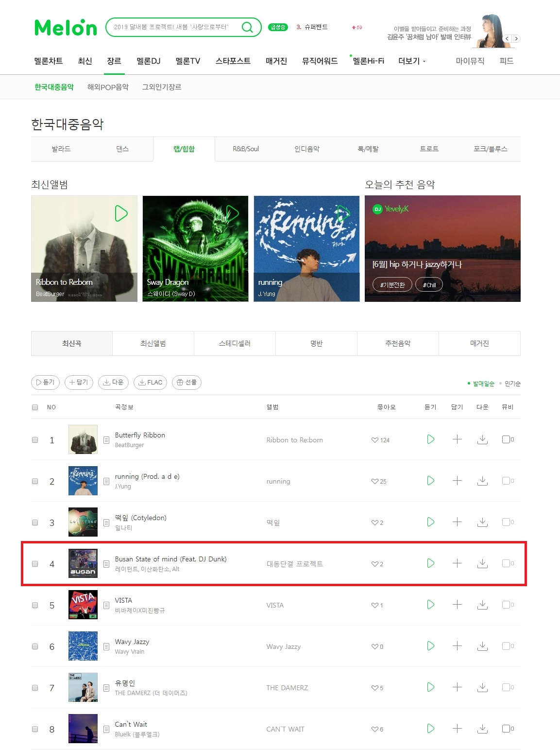Download the Cotyledon song
The height and width of the screenshot is (750, 560).
[482, 522]
